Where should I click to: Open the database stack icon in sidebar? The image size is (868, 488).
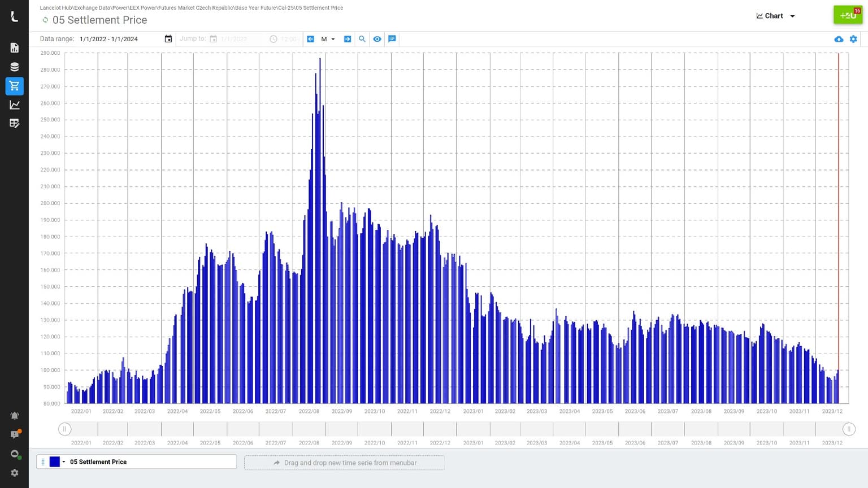pyautogui.click(x=15, y=67)
